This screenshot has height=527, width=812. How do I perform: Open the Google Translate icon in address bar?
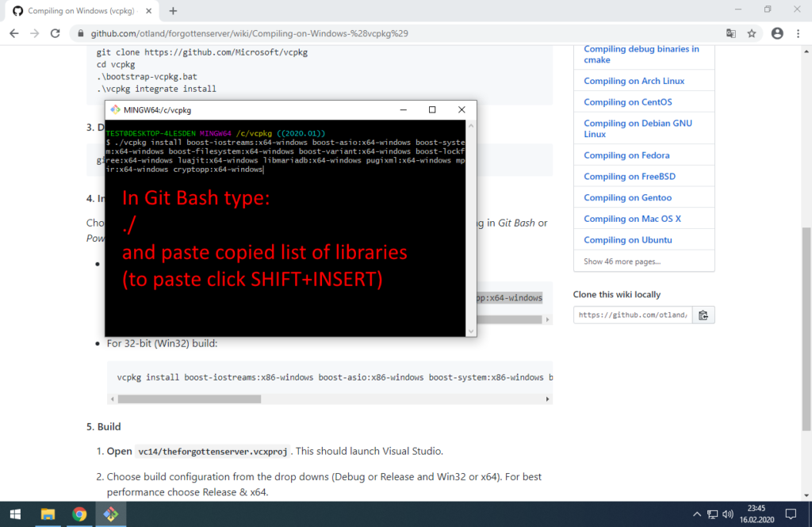[x=730, y=33]
